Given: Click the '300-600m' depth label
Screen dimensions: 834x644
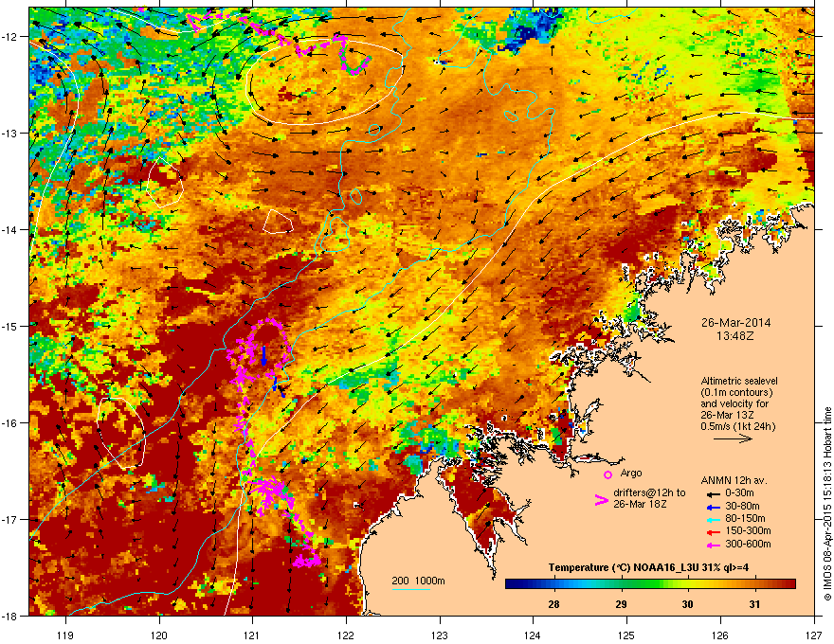Looking at the screenshot, I should click(x=748, y=544).
